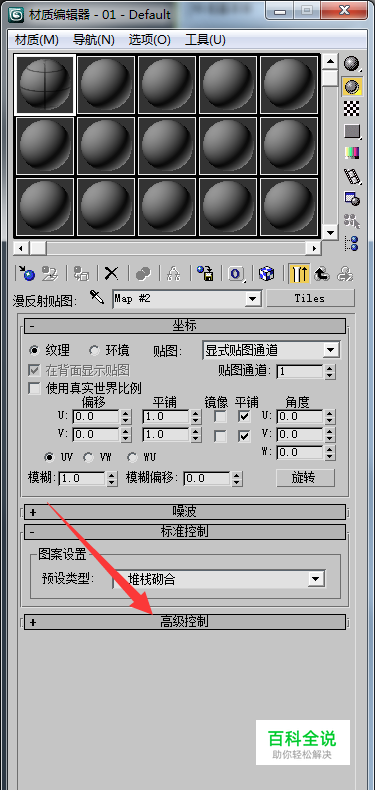Click the Get Material icon
375x790 pixels.
coord(26,274)
